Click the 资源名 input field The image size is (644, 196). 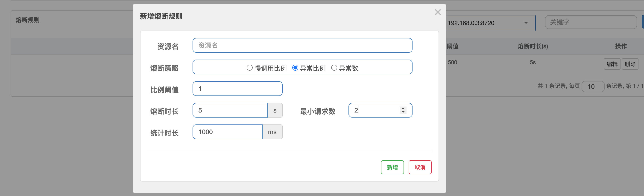(x=302, y=46)
